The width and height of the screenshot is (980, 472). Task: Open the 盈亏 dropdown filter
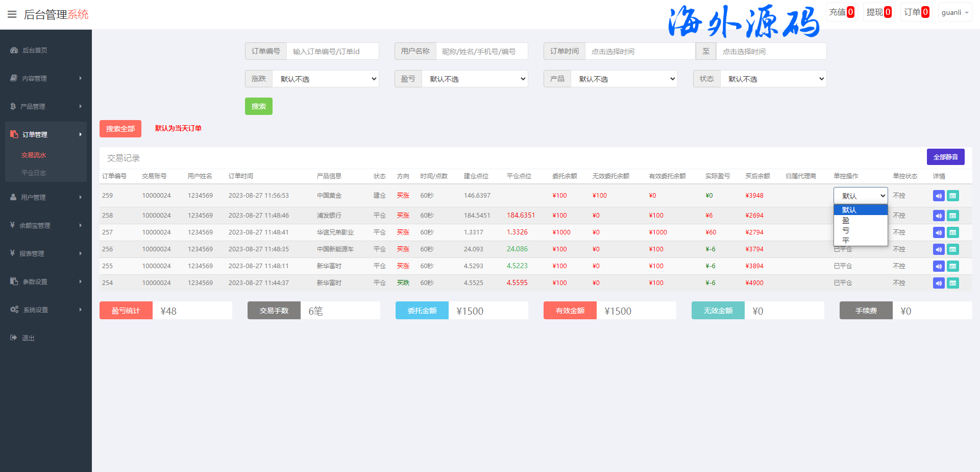click(x=474, y=79)
